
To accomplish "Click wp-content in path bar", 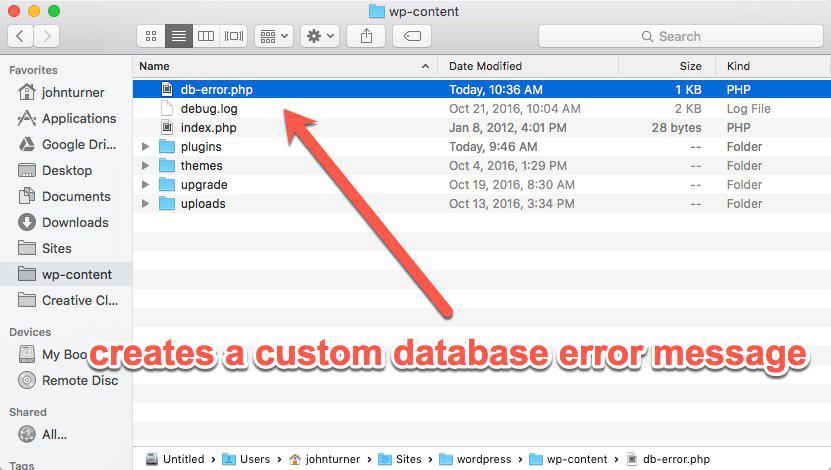I will pyautogui.click(x=568, y=459).
